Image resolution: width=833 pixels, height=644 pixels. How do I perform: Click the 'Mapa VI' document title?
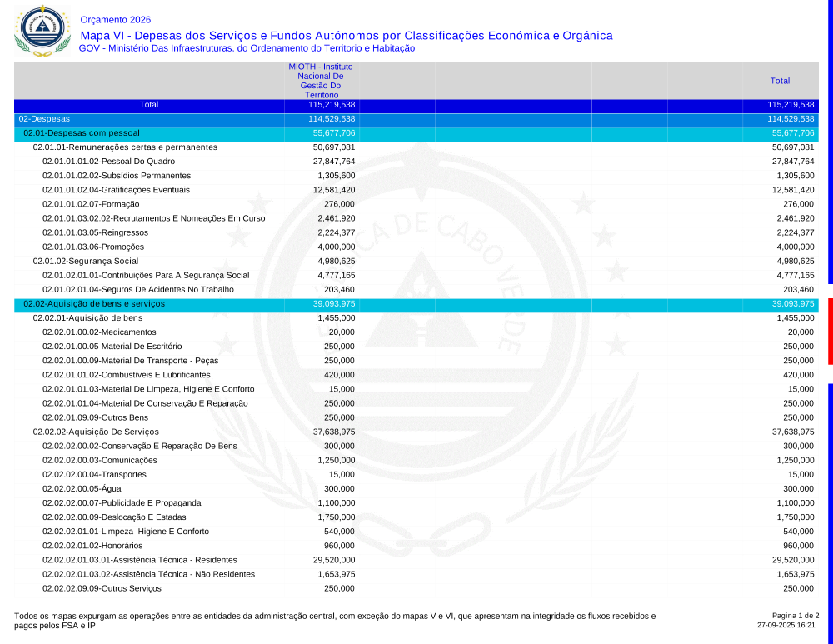click(346, 36)
